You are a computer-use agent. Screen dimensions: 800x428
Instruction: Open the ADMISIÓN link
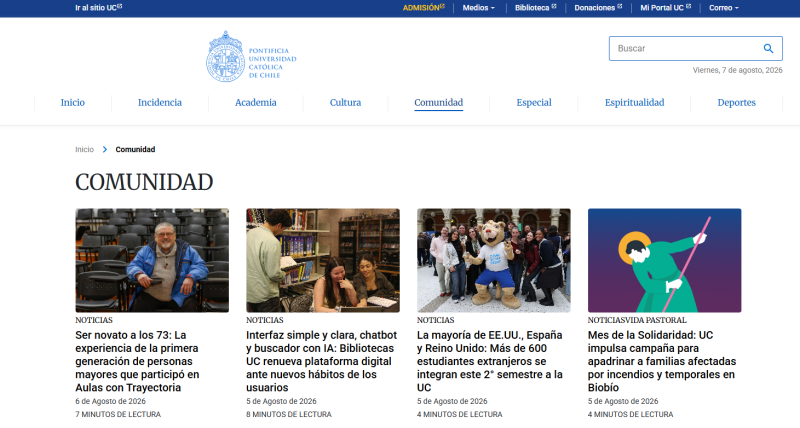click(x=421, y=8)
